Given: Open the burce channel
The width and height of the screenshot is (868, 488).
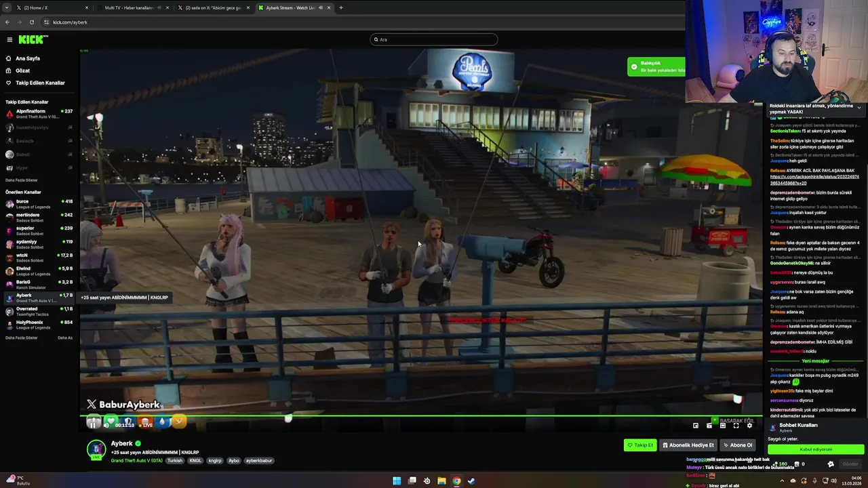Looking at the screenshot, I should tap(39, 203).
